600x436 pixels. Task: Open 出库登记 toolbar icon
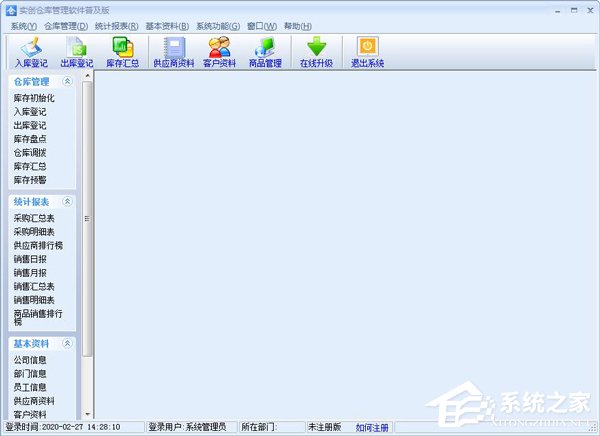(77, 52)
